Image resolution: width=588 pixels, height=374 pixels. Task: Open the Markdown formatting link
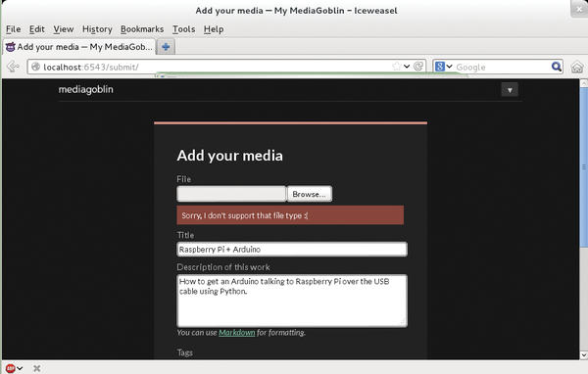[x=236, y=333]
